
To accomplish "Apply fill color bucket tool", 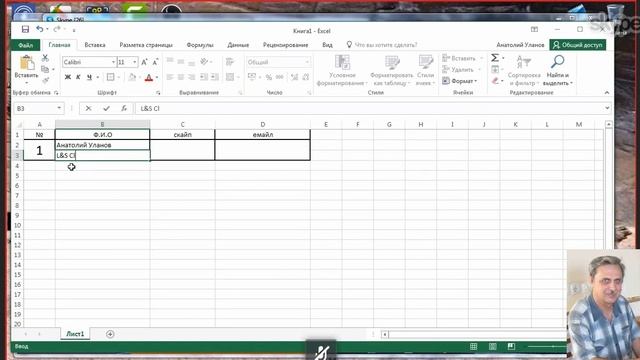I will pyautogui.click(x=132, y=77).
